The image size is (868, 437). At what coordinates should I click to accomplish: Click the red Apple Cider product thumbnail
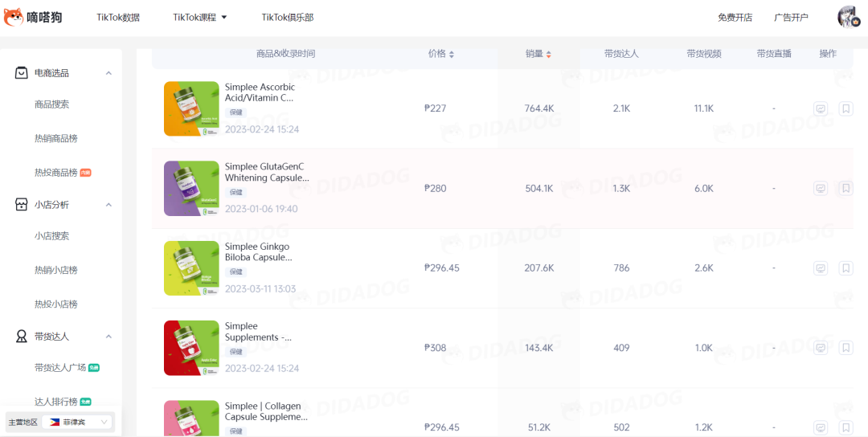pyautogui.click(x=191, y=347)
